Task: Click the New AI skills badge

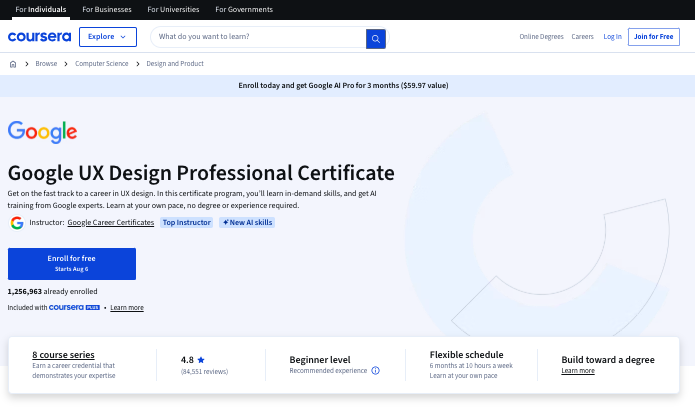Action: coord(247,222)
